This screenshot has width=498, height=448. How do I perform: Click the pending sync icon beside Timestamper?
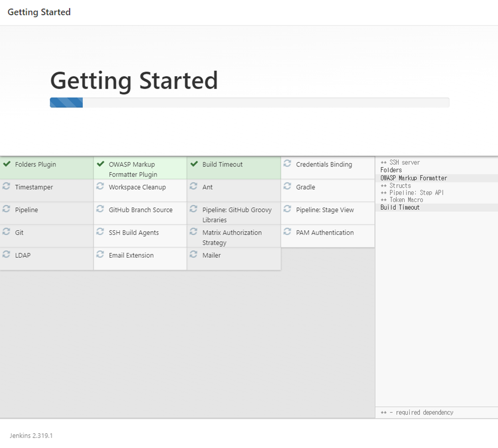pos(6,186)
